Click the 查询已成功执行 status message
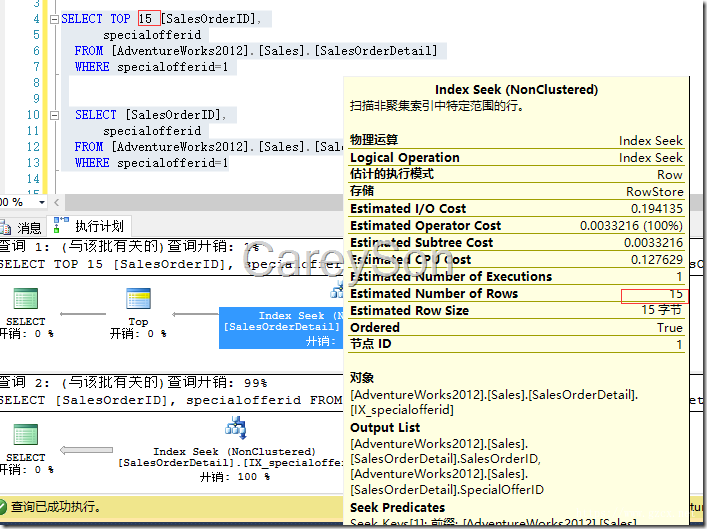Screen dimensions: 707x529 click(55, 506)
